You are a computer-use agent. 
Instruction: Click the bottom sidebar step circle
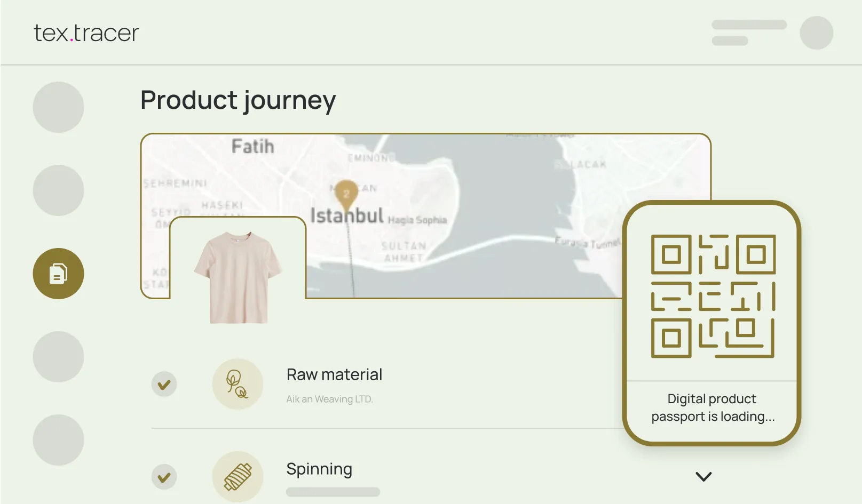click(58, 439)
